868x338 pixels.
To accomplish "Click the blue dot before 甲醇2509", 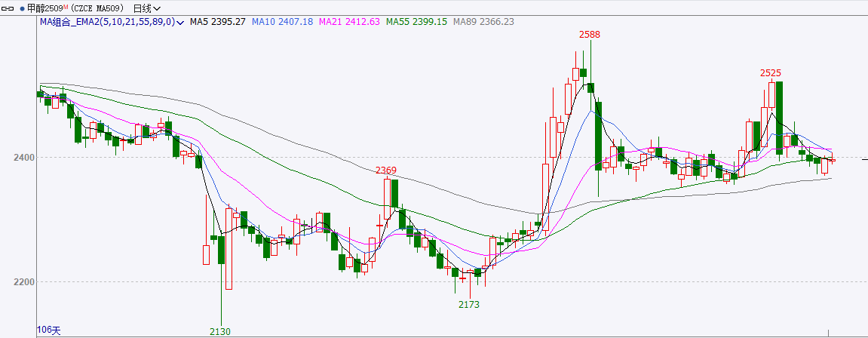I will [22, 9].
